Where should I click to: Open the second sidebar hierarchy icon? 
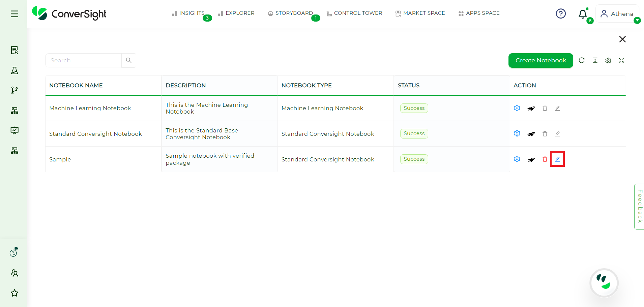14,151
